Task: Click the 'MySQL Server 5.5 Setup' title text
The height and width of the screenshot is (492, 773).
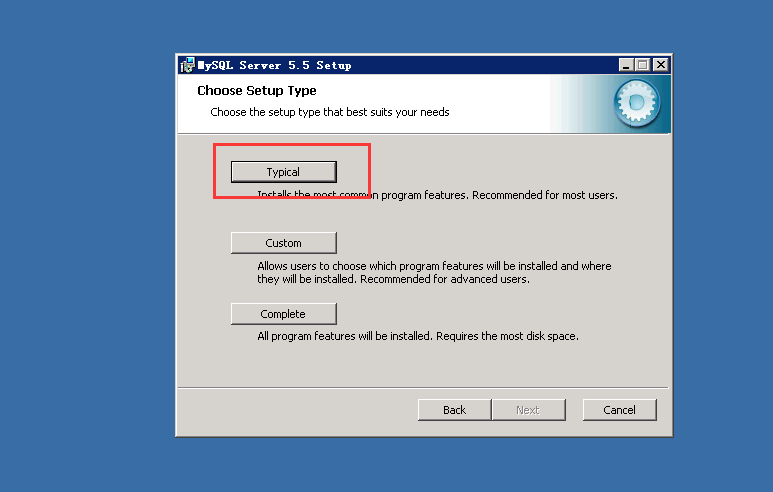Action: point(274,65)
